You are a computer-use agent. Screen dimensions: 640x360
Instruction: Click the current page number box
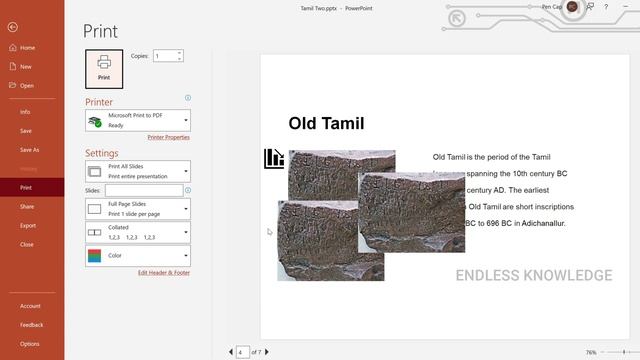[x=242, y=352]
